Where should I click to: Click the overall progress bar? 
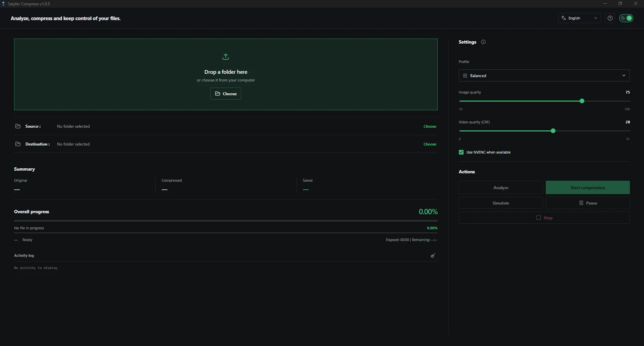pyautogui.click(x=226, y=221)
